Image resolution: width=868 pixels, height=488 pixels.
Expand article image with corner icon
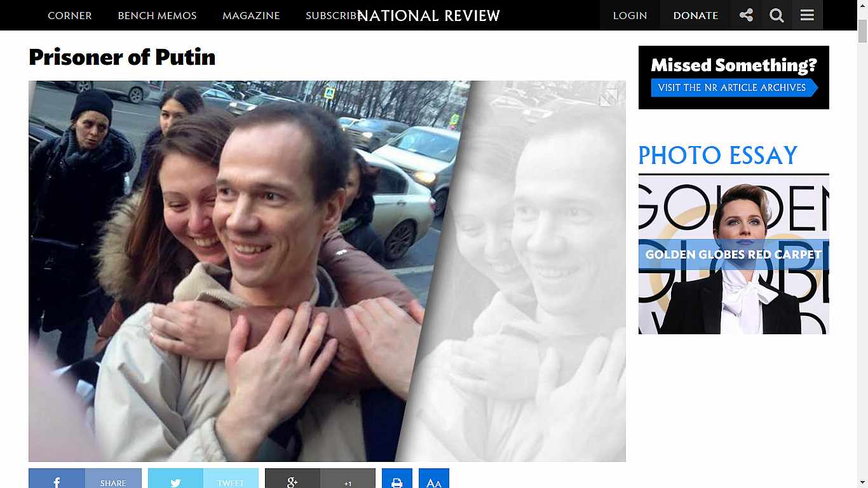click(x=609, y=97)
